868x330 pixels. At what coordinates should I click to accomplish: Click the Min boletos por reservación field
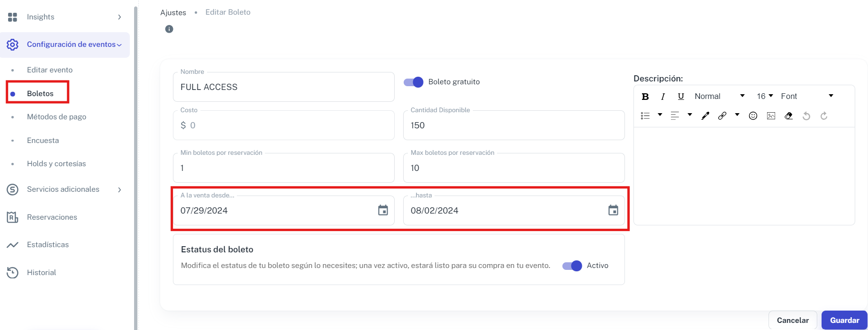point(284,168)
